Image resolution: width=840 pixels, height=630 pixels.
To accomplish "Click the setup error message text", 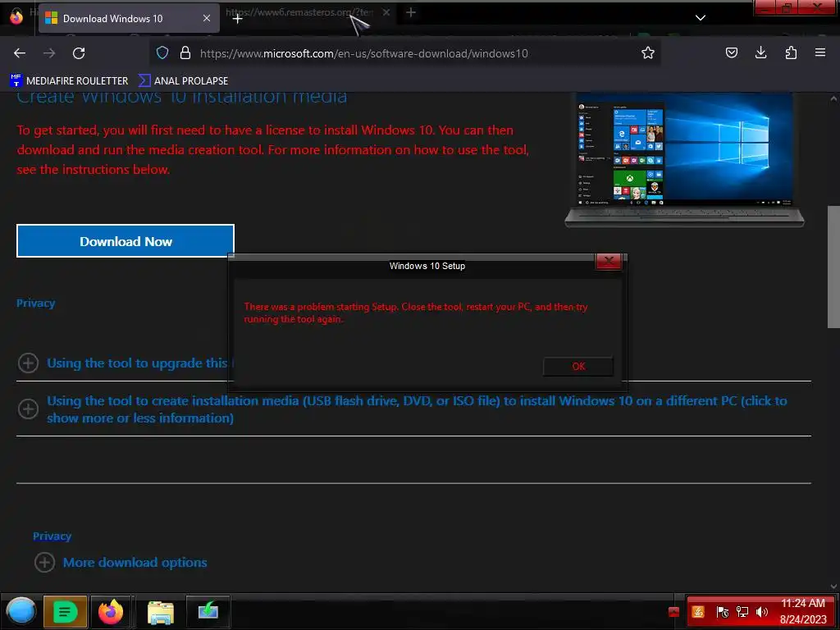I will click(x=416, y=313).
